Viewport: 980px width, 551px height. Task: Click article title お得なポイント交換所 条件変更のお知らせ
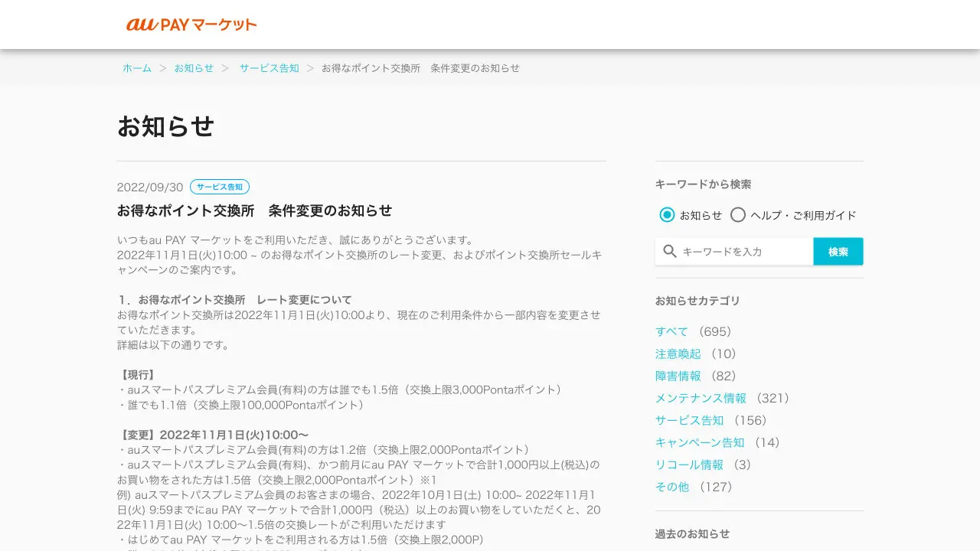(254, 210)
